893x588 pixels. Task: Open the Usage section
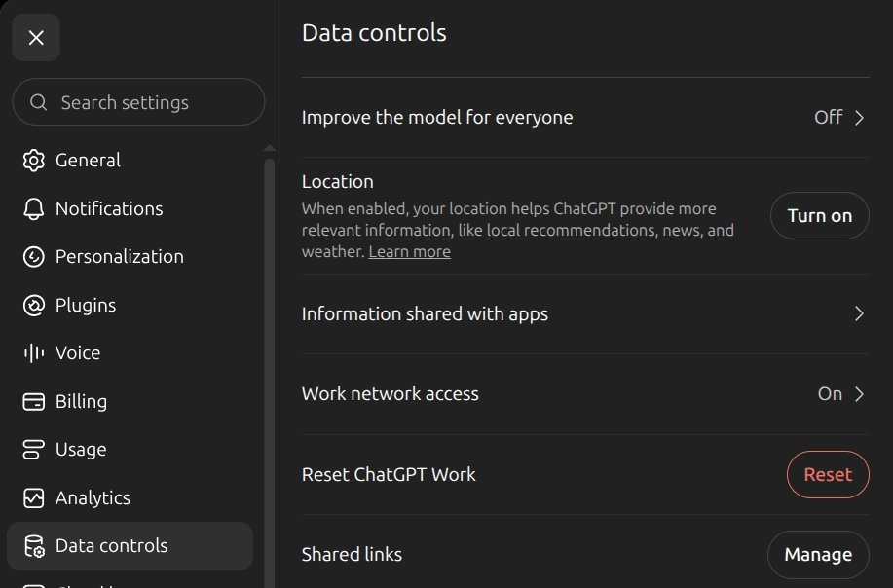click(130, 450)
